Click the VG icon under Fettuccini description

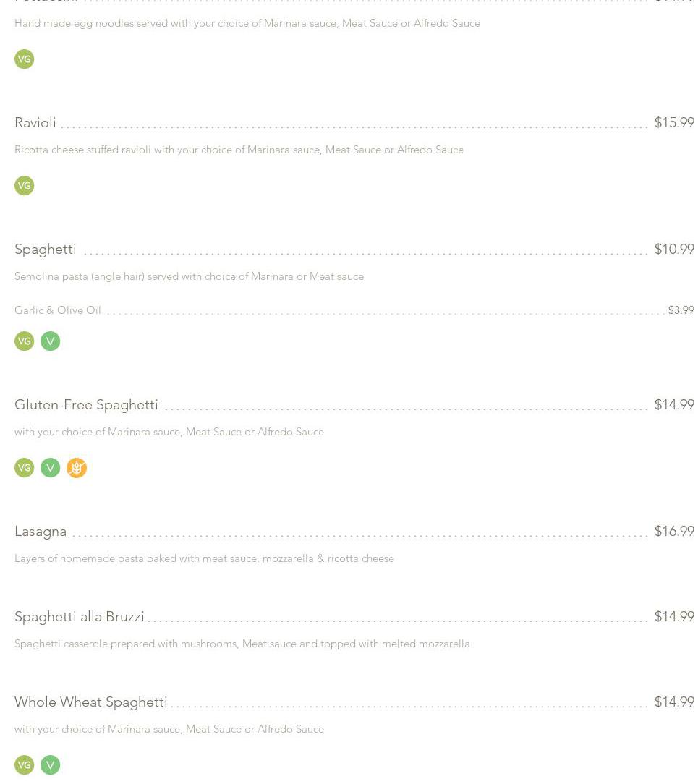click(x=25, y=59)
